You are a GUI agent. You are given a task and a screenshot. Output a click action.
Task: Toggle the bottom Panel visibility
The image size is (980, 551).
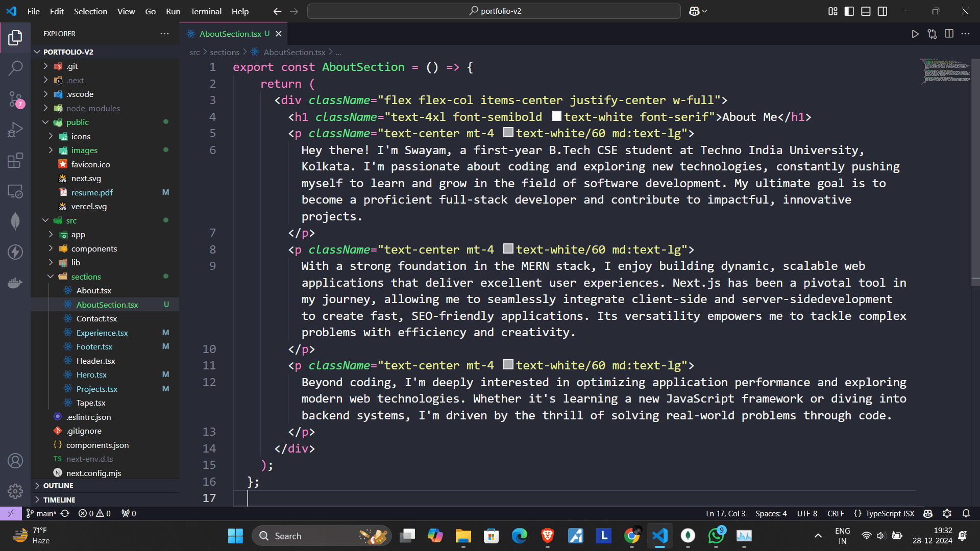coord(866,11)
